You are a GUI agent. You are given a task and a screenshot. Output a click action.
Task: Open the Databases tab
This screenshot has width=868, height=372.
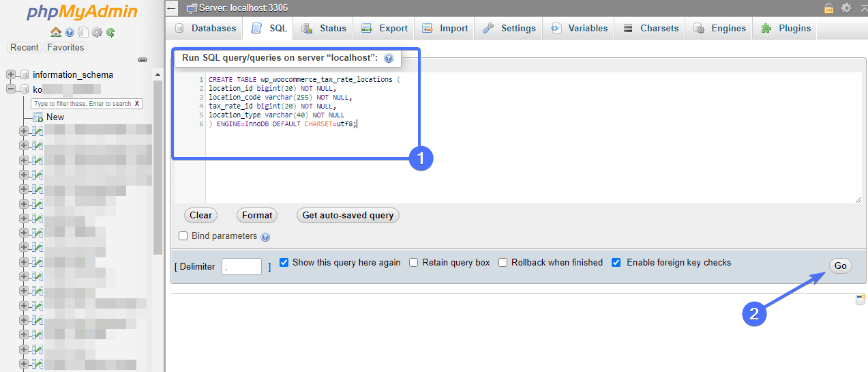(x=205, y=28)
